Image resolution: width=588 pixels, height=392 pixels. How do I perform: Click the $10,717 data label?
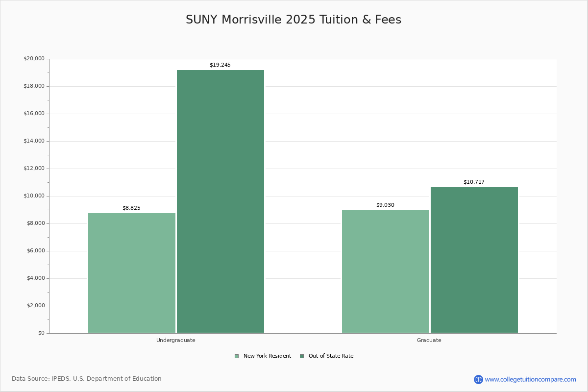[474, 181]
